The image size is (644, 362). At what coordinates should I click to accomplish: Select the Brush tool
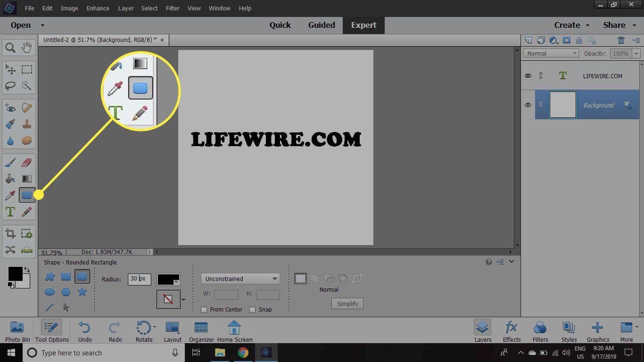coord(10,163)
